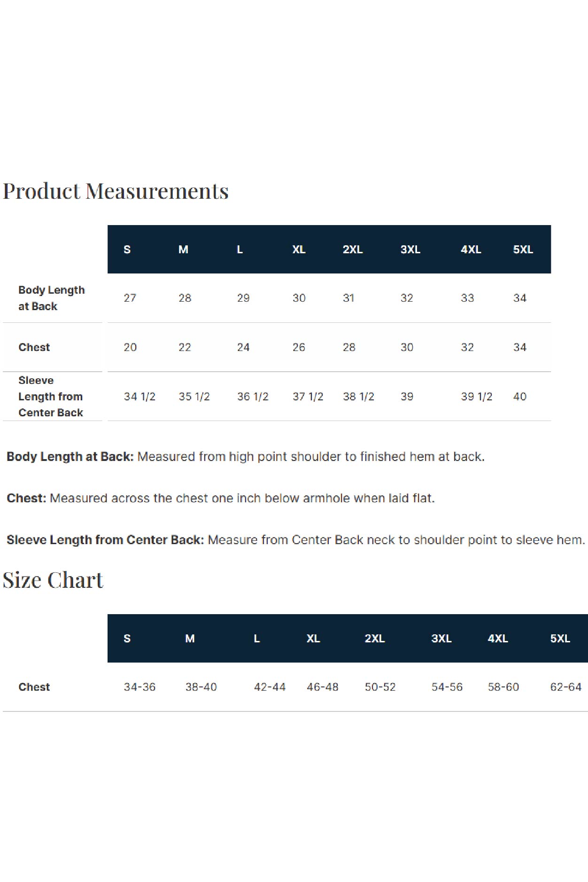This screenshot has width=588, height=882.
Task: Click sleeve length value 40 for 5XL
Action: pos(520,397)
